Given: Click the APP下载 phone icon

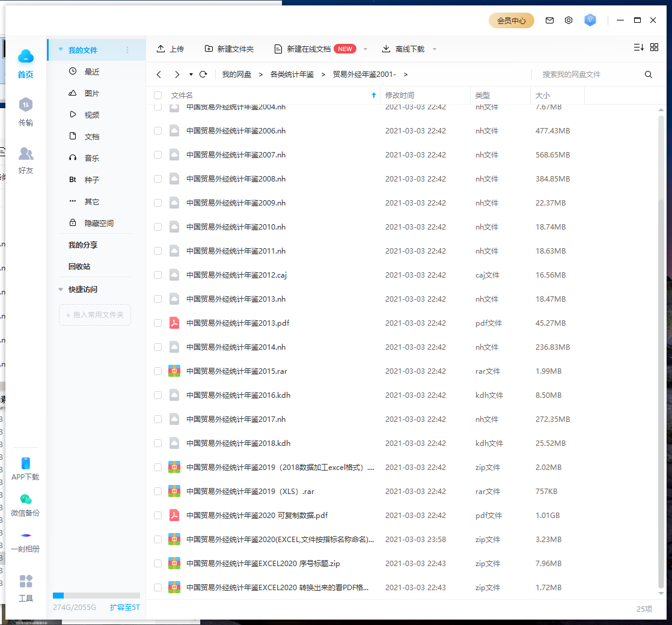Looking at the screenshot, I should coord(26,463).
